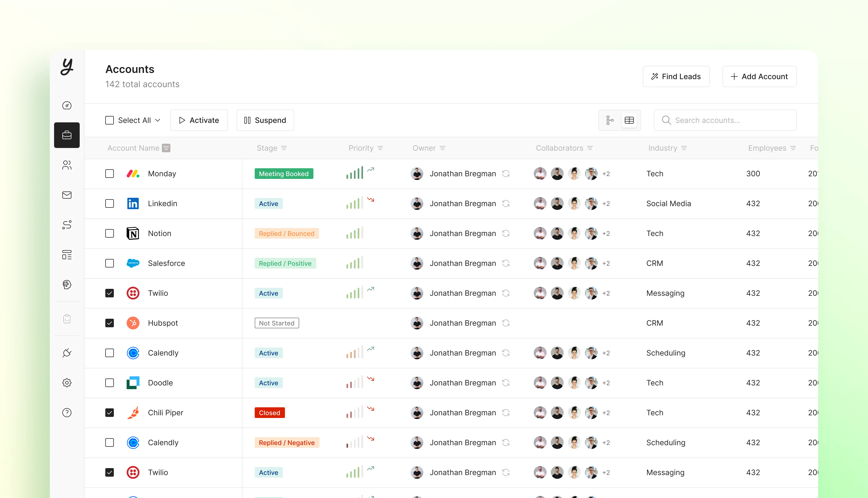Activate the selected accounts
Image resolution: width=868 pixels, height=498 pixels.
(x=199, y=120)
